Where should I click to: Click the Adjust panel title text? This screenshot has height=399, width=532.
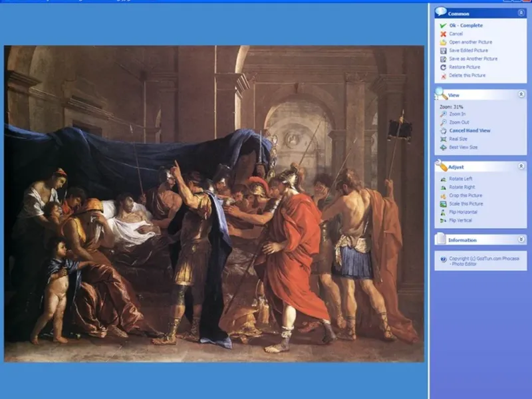456,168
